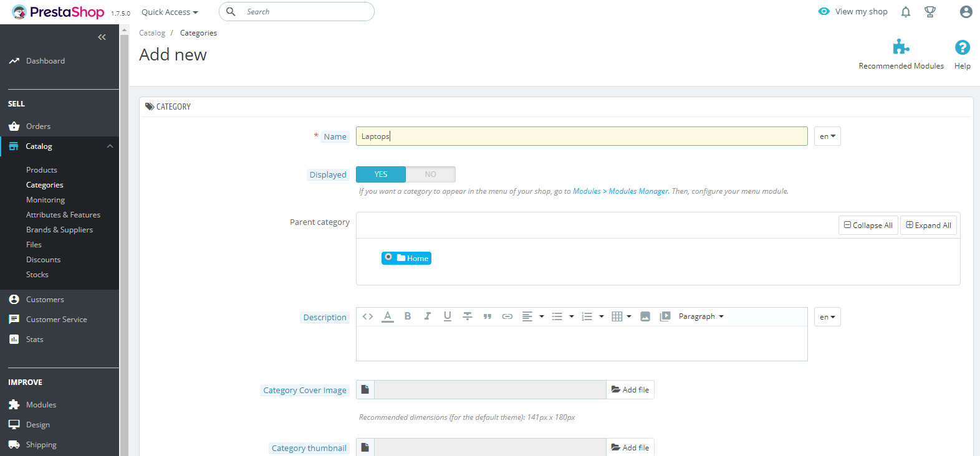Click the file icon beside Category Cover Image

coord(365,390)
